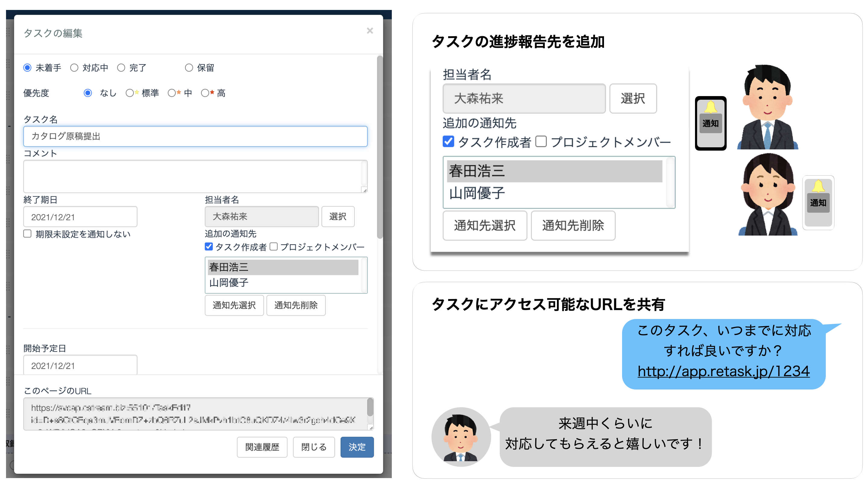Click the タスク名 input field
The image size is (868, 488).
click(x=195, y=136)
